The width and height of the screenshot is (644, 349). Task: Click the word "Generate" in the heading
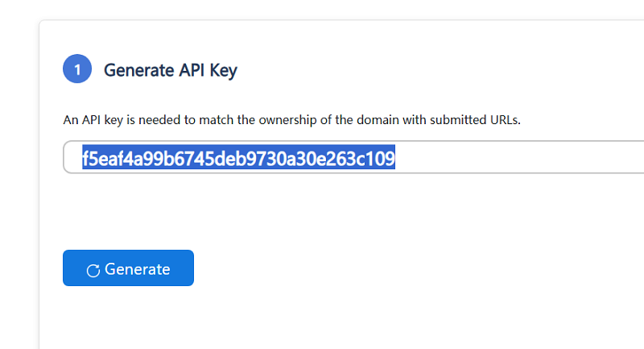tap(138, 70)
